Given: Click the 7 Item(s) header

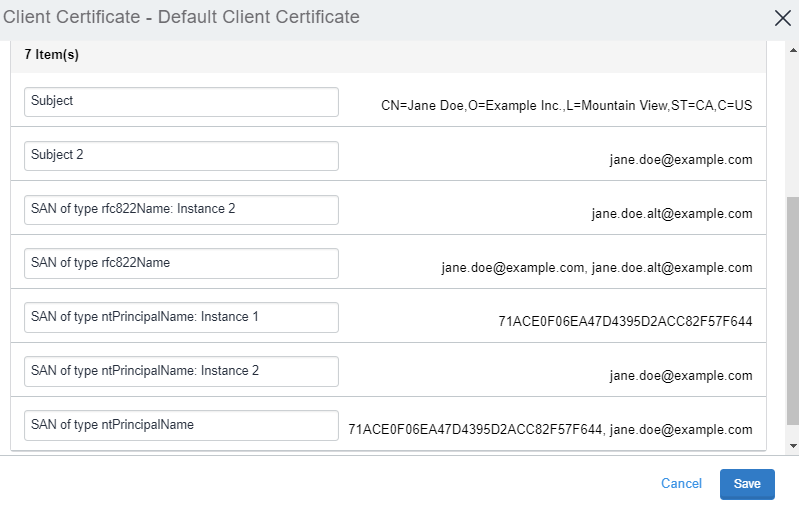Looking at the screenshot, I should [51, 55].
